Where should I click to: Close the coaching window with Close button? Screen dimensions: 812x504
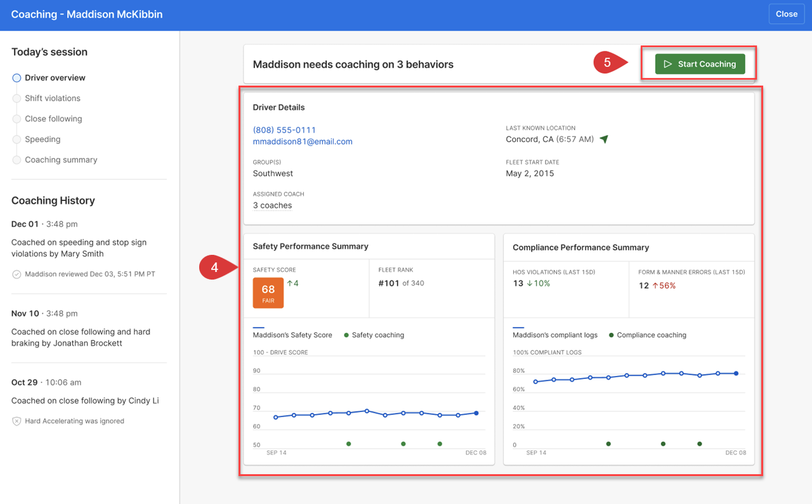click(786, 14)
